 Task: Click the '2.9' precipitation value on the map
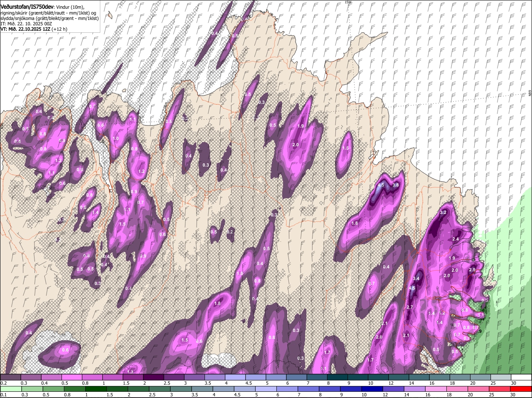point(472,270)
